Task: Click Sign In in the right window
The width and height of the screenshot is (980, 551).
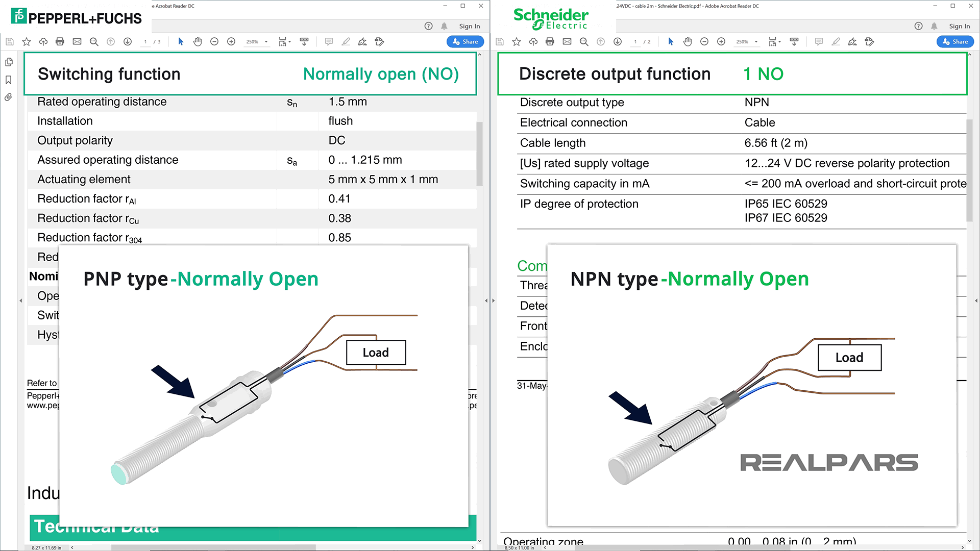Action: (x=959, y=26)
